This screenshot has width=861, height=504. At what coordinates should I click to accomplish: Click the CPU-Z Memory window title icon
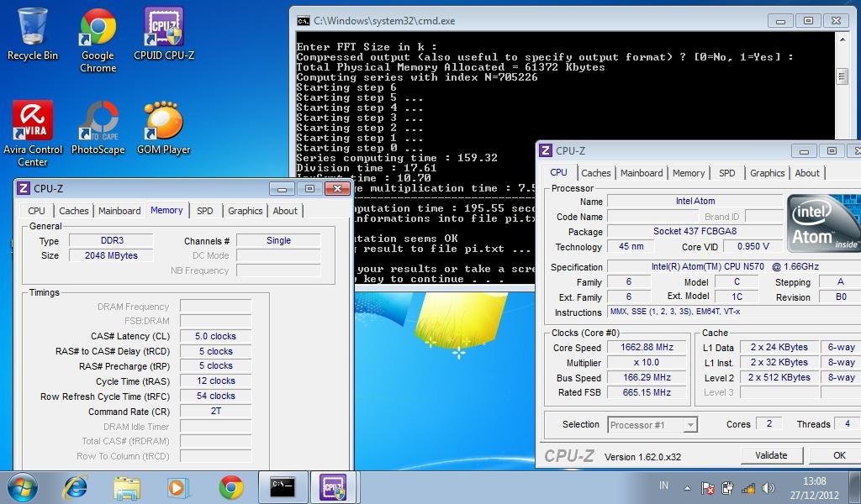pyautogui.click(x=23, y=189)
